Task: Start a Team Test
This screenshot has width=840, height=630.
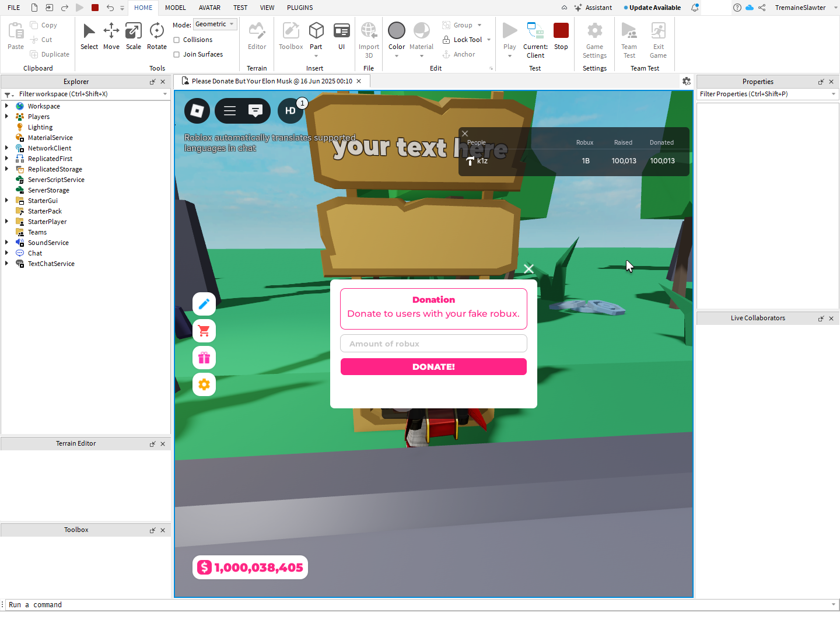Action: pyautogui.click(x=629, y=40)
